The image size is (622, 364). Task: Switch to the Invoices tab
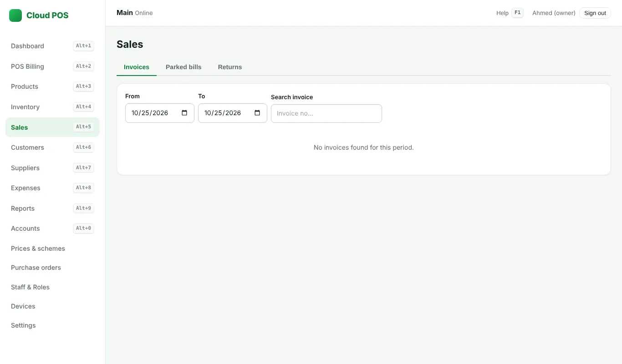pos(137,67)
